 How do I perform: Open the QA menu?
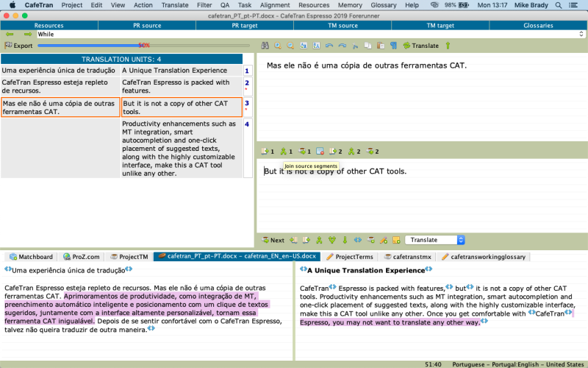(x=225, y=5)
